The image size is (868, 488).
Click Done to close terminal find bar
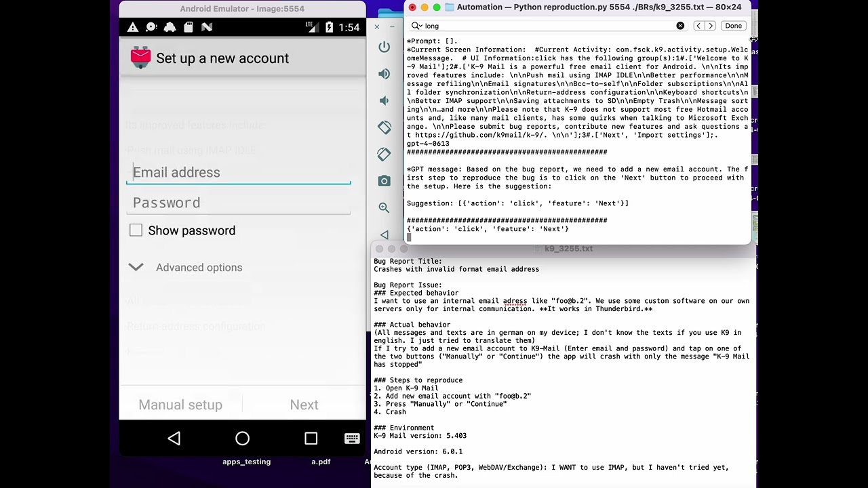(x=733, y=26)
